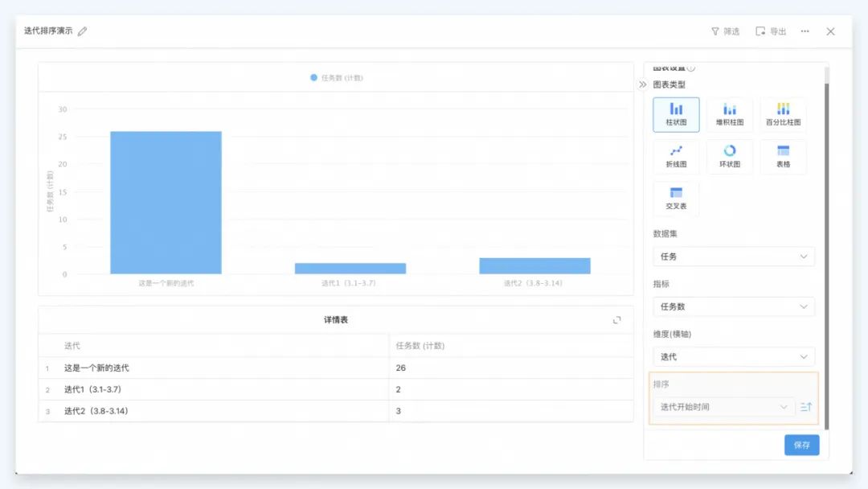Screen dimensions: 868x489
Task: Select the 表格 table chart type
Action: (x=783, y=157)
